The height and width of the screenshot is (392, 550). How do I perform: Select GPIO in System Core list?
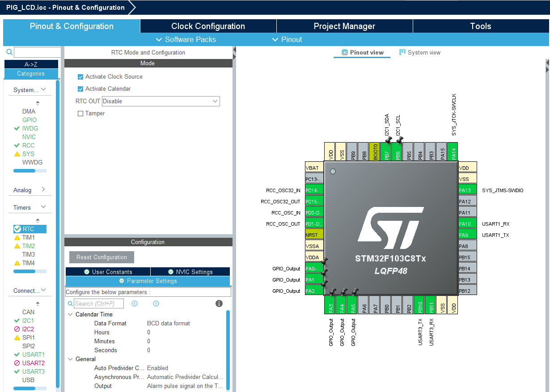coord(30,120)
